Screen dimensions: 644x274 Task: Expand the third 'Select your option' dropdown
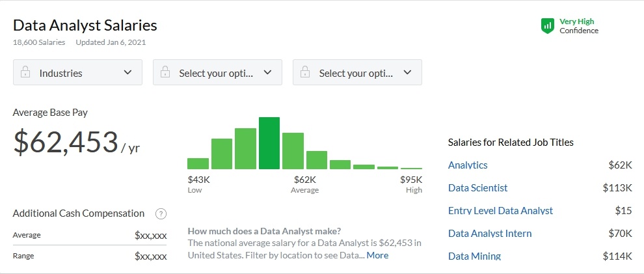coord(357,73)
